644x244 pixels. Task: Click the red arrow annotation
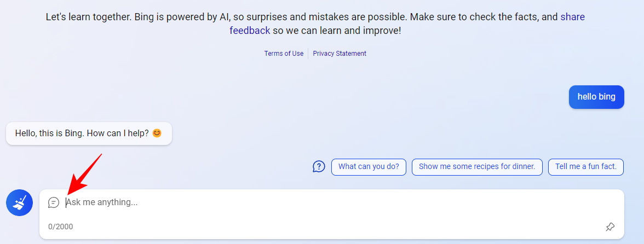[84, 173]
